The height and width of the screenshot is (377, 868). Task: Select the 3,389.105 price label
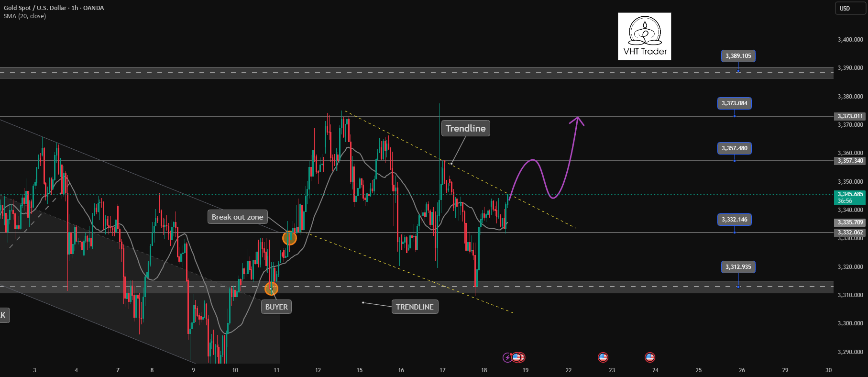tap(738, 56)
